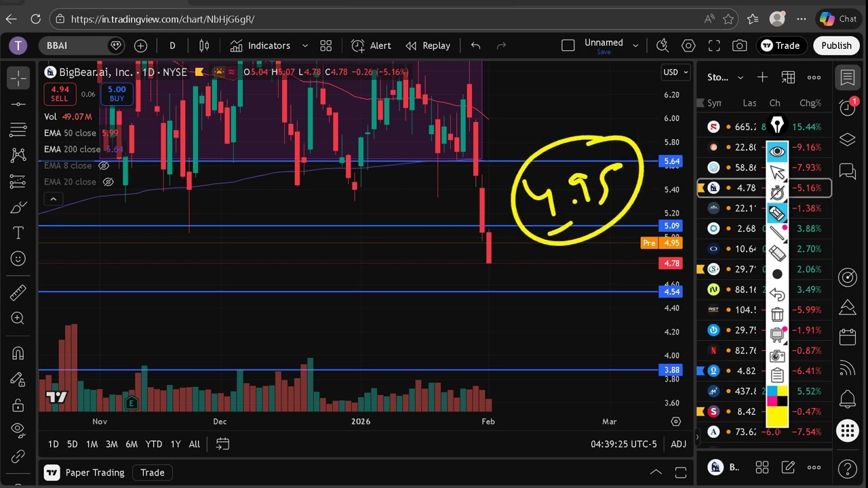Image resolution: width=868 pixels, height=488 pixels.
Task: Undo the last chart action
Action: pos(475,45)
